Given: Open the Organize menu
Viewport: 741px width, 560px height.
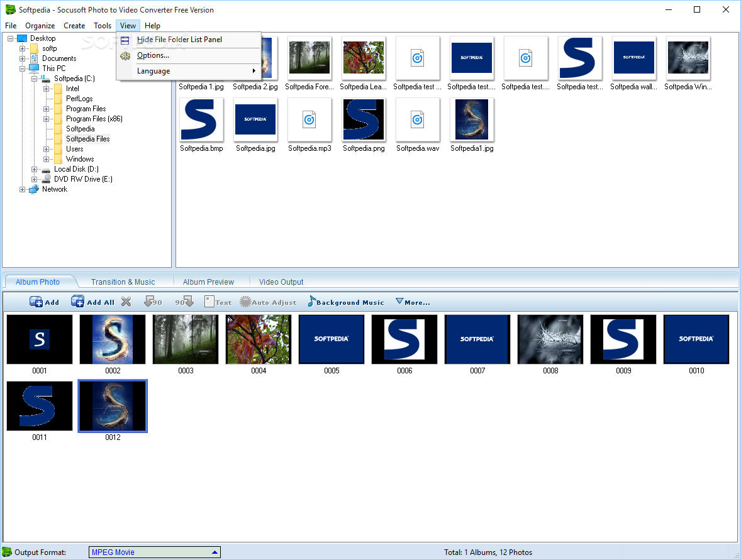Looking at the screenshot, I should pyautogui.click(x=40, y=26).
